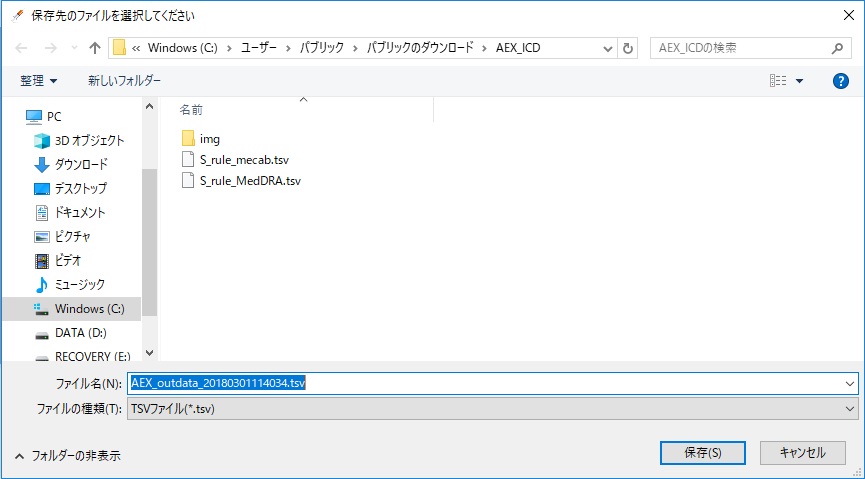Select PC in the navigation pane
This screenshot has height=479, width=865.
[x=54, y=116]
